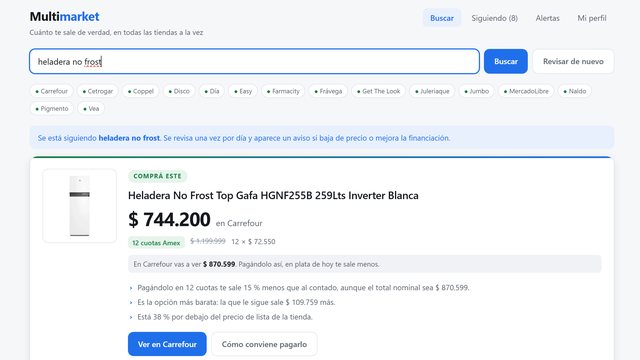Viewport: 640px width, 360px height.
Task: Toggle the Juleriaque store chip
Action: click(432, 91)
